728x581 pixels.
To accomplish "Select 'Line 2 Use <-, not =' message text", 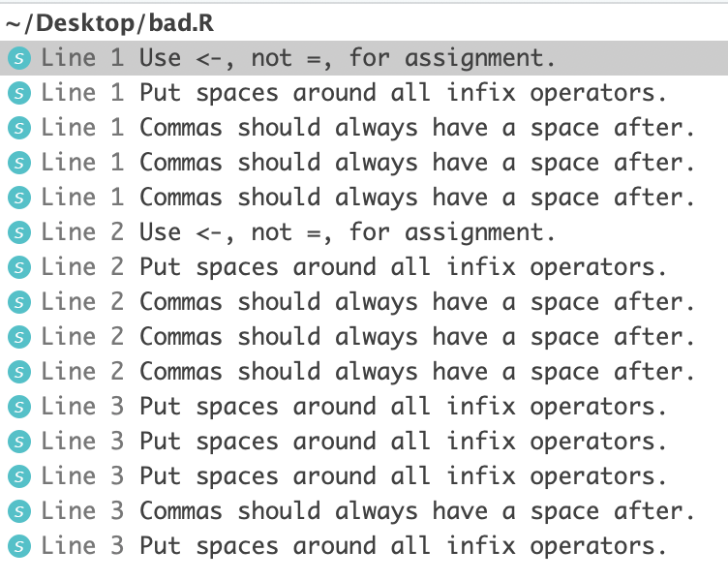I will click(298, 232).
